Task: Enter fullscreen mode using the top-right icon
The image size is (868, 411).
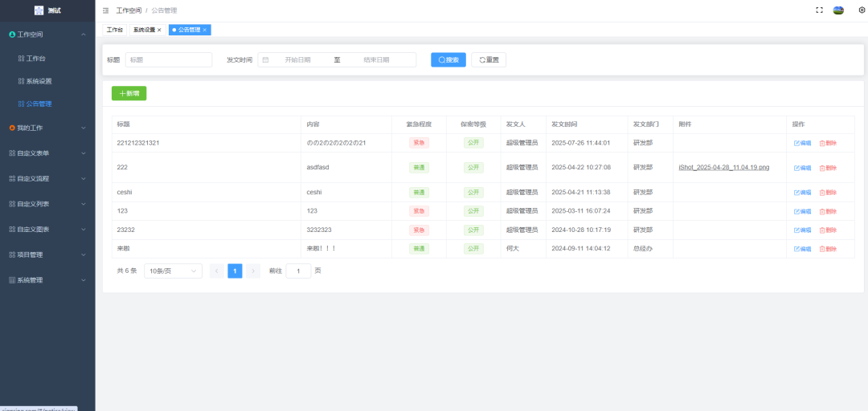Action: tap(819, 10)
